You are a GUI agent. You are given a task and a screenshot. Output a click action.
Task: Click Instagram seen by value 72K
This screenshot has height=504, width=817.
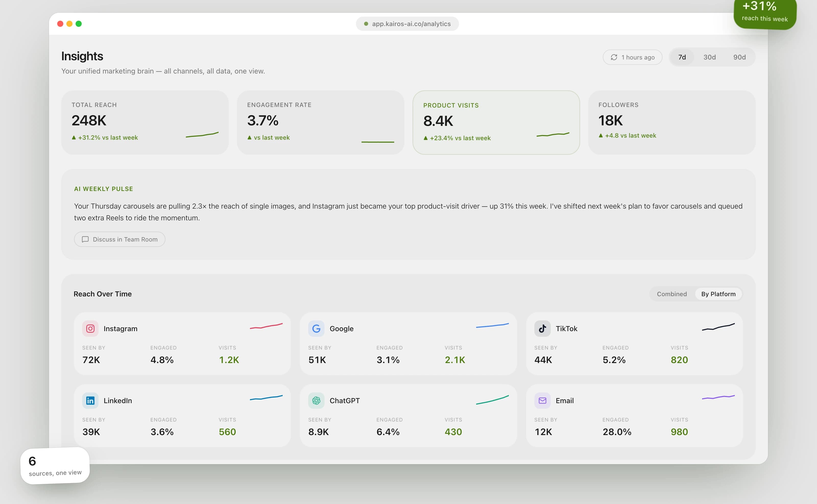pyautogui.click(x=91, y=360)
